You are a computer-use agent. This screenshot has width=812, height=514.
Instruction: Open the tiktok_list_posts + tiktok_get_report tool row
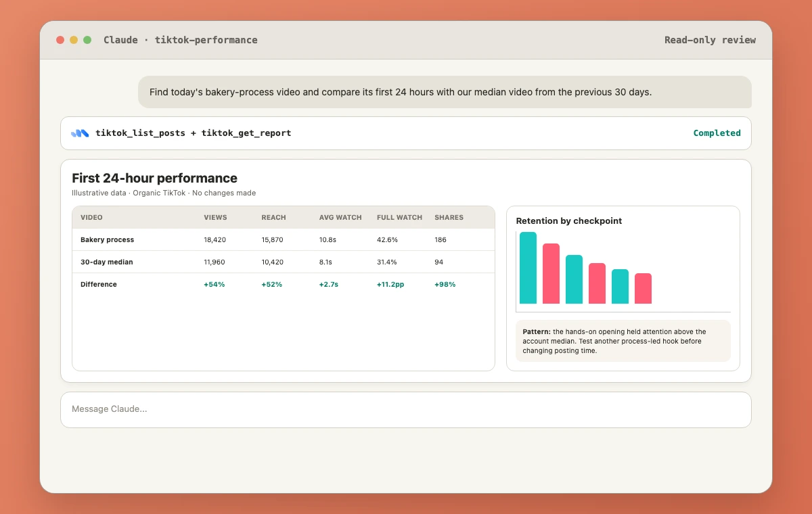(406, 133)
